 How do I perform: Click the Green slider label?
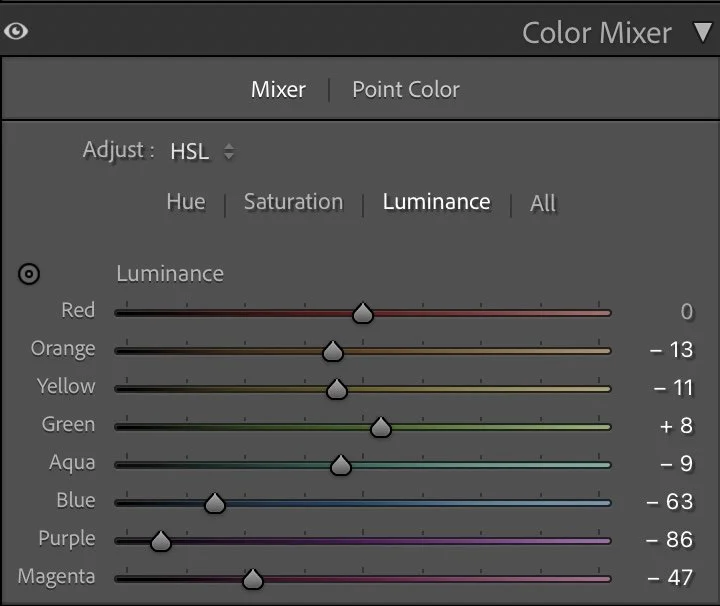click(x=68, y=425)
